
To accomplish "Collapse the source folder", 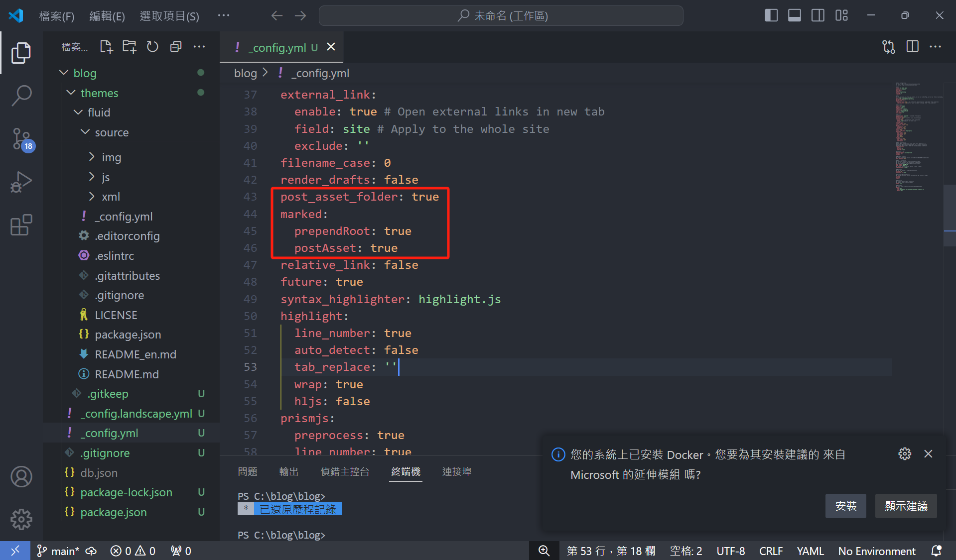I will pyautogui.click(x=85, y=132).
